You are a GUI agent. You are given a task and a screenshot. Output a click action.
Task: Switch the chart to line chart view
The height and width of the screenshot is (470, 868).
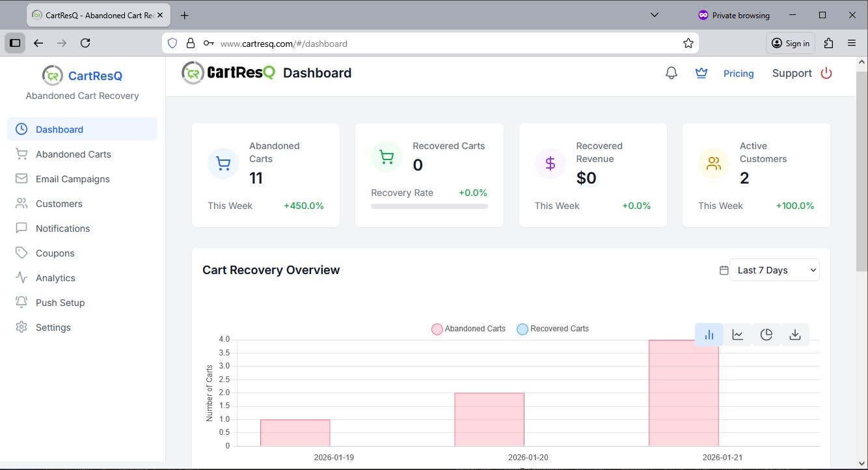point(738,334)
